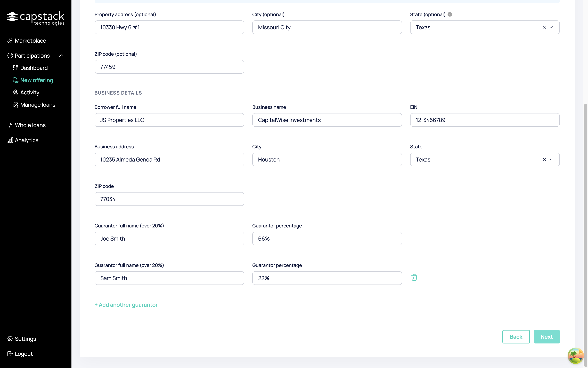Click the Joe Smith guarantor name field

[x=169, y=239]
